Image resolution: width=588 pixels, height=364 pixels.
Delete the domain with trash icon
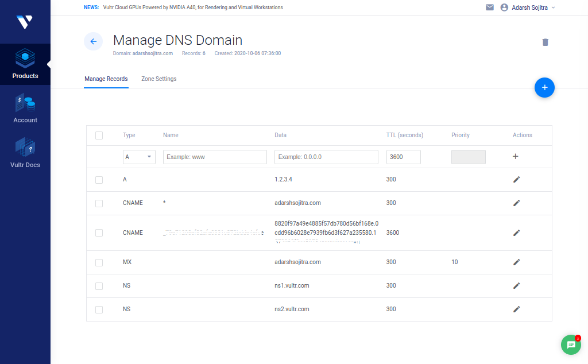click(x=546, y=42)
